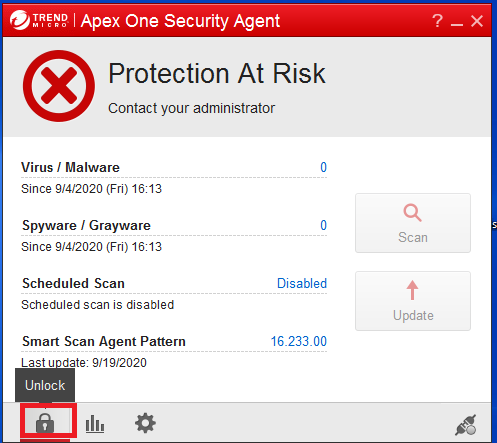Start a scan with the Scan button
This screenshot has height=443, width=497.
pyautogui.click(x=413, y=223)
